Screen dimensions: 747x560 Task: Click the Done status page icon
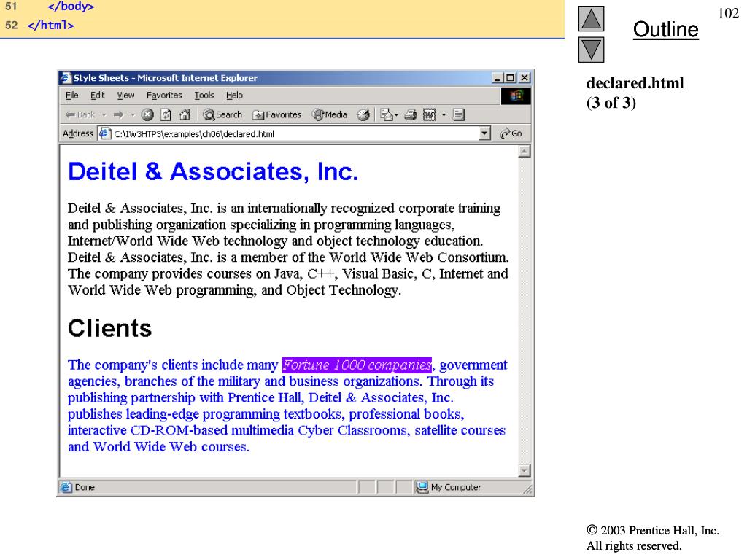point(66,487)
